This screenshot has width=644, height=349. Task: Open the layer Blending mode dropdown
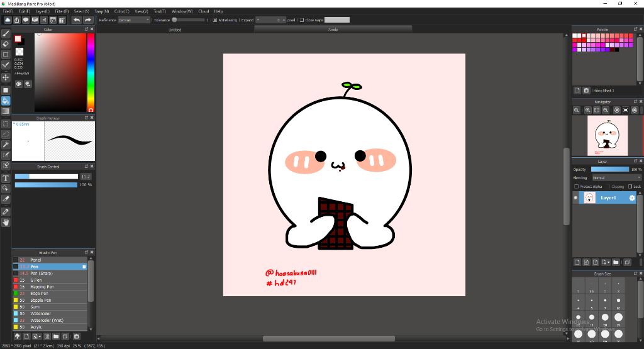(x=616, y=178)
